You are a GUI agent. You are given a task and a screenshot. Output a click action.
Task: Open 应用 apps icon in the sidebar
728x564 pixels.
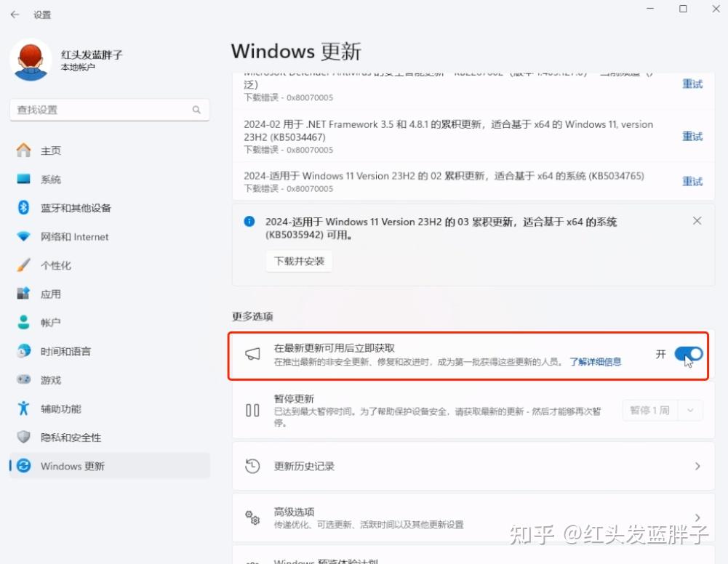23,294
